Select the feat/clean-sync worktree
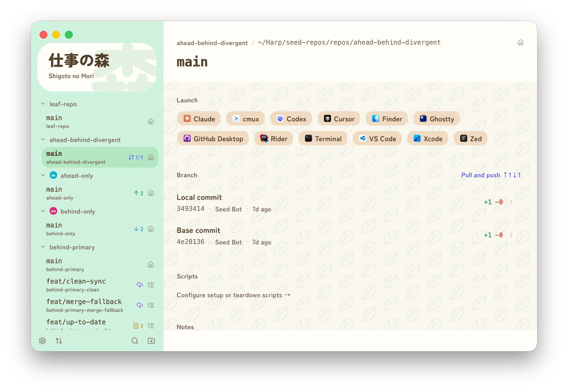The width and height of the screenshot is (568, 392). tap(100, 285)
